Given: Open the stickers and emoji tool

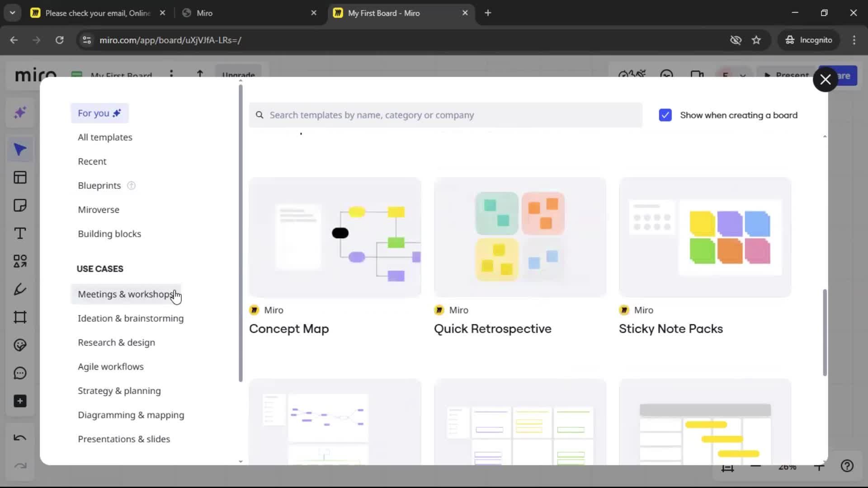Looking at the screenshot, I should [x=20, y=345].
